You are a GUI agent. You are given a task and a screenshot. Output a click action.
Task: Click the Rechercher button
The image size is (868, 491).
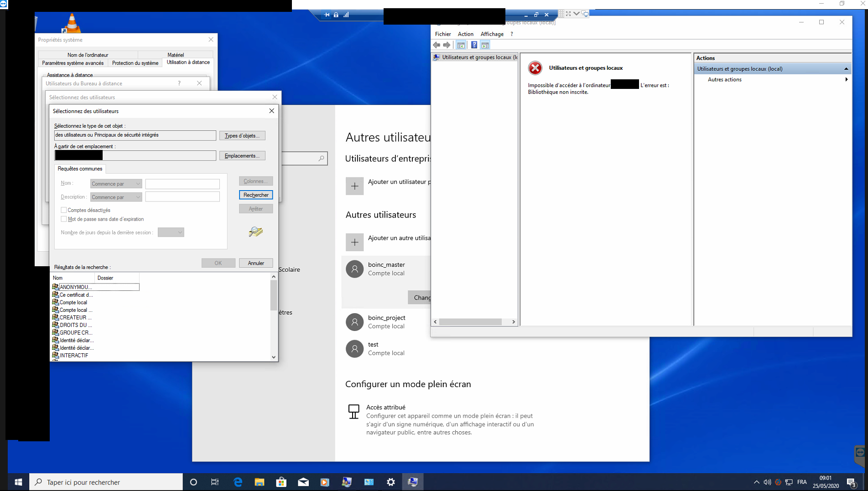point(255,195)
